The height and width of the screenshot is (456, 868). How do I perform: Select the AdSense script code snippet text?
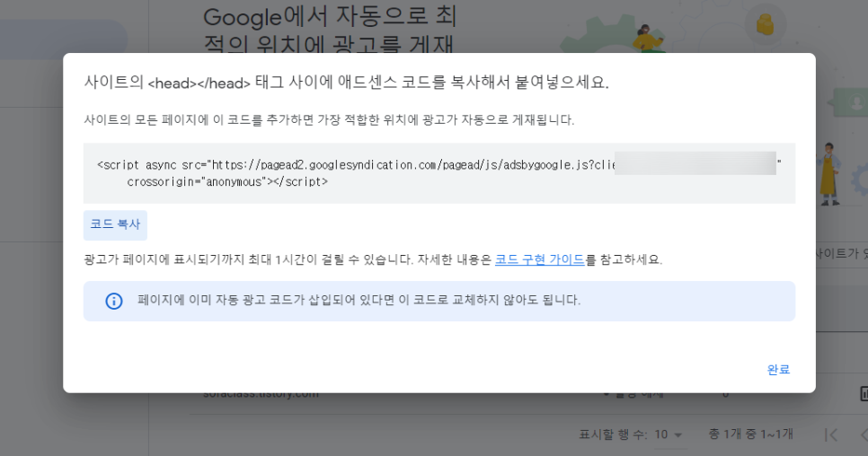[439, 173]
